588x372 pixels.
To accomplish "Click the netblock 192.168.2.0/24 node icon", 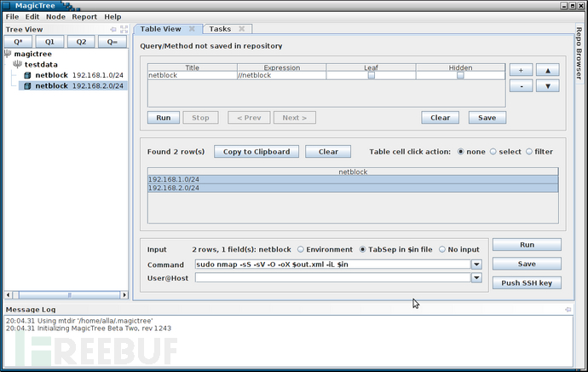I will [27, 86].
